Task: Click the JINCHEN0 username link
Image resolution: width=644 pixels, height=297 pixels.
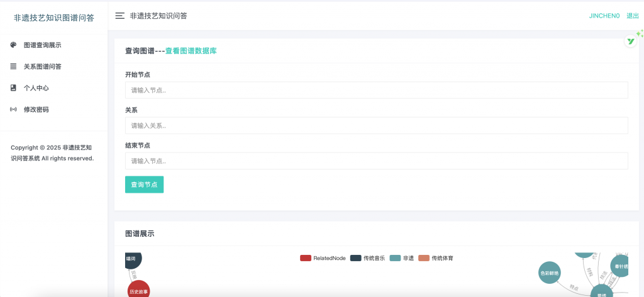Action: pyautogui.click(x=604, y=16)
